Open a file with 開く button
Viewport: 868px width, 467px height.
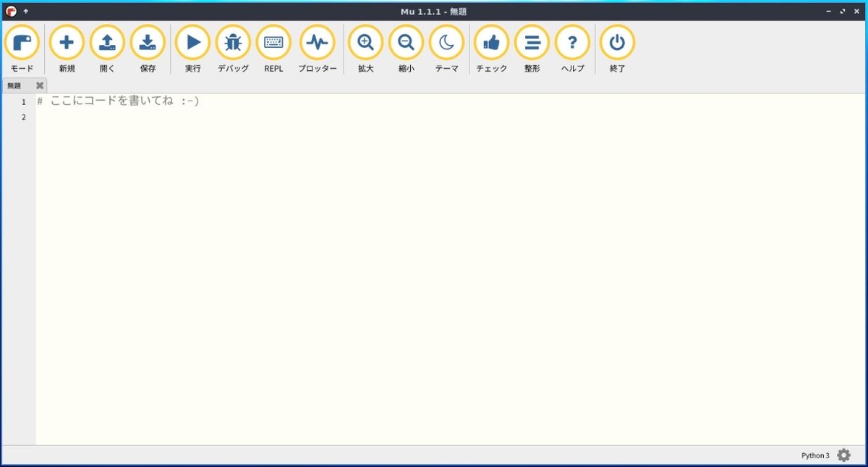(107, 49)
